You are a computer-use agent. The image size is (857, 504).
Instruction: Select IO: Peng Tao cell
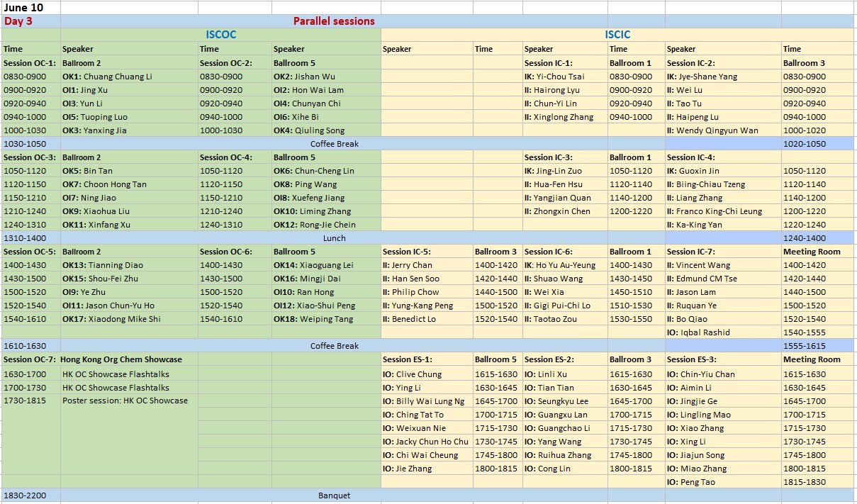(723, 482)
